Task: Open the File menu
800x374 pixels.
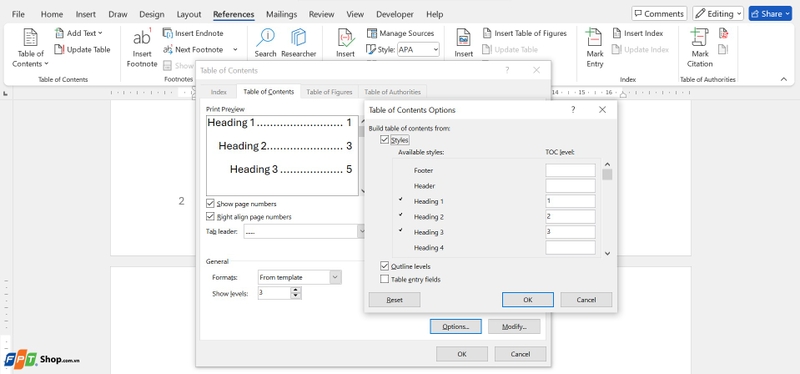Action: click(x=18, y=14)
